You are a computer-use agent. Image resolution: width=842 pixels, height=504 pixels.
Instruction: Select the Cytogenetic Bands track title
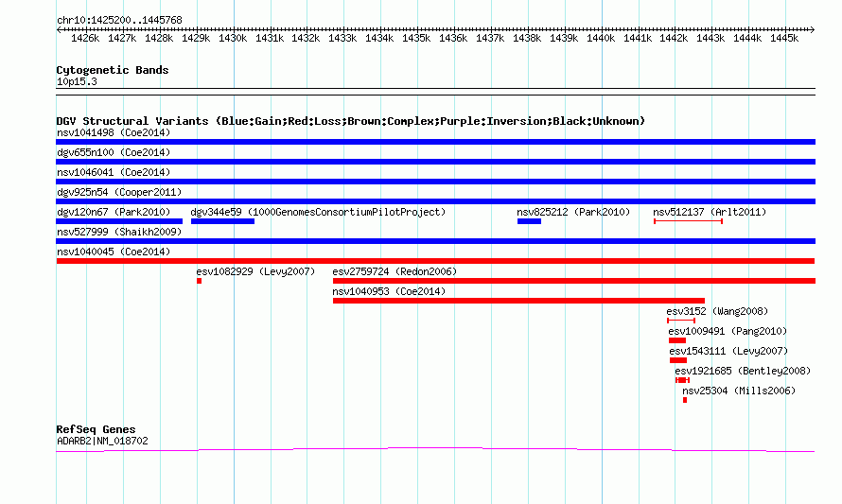[113, 70]
